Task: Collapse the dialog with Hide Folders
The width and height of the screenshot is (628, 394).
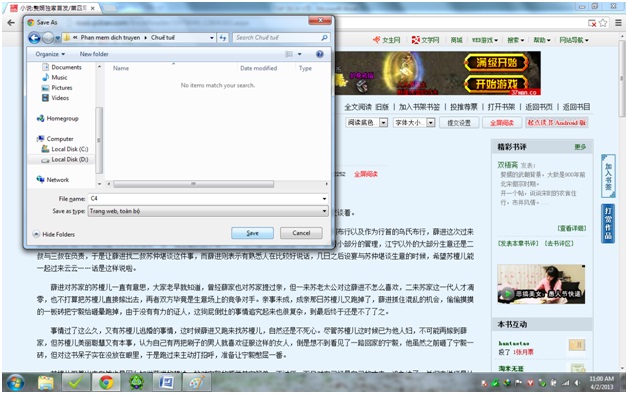Action: pyautogui.click(x=54, y=234)
